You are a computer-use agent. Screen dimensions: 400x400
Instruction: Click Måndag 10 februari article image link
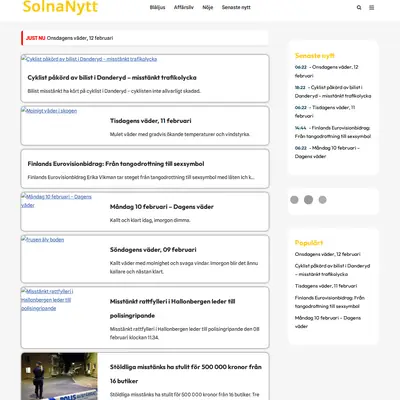[56, 201]
